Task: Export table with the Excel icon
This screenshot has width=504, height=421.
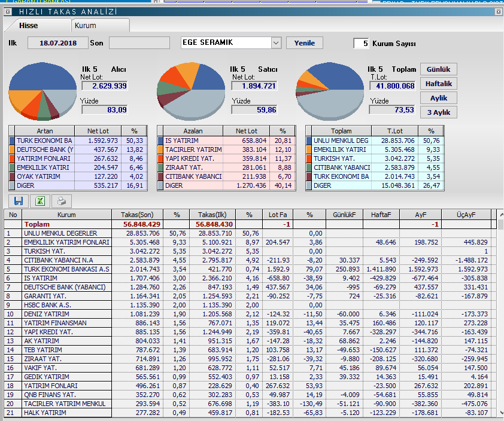Action: (40, 201)
